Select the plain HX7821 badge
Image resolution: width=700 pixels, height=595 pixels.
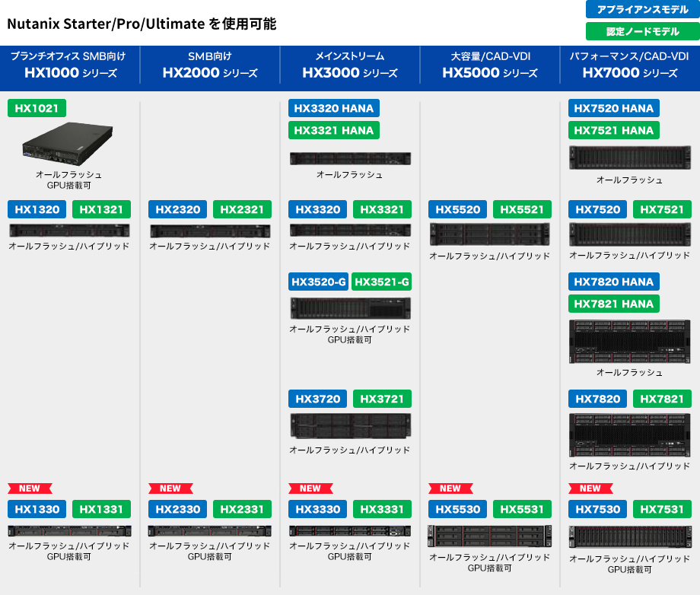[x=662, y=399]
